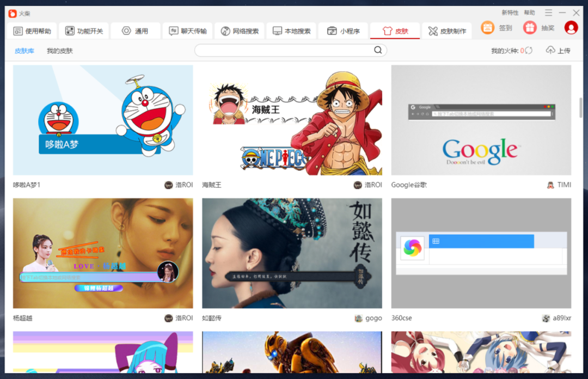
Task: Minimize the 火柴 window
Action: point(562,13)
